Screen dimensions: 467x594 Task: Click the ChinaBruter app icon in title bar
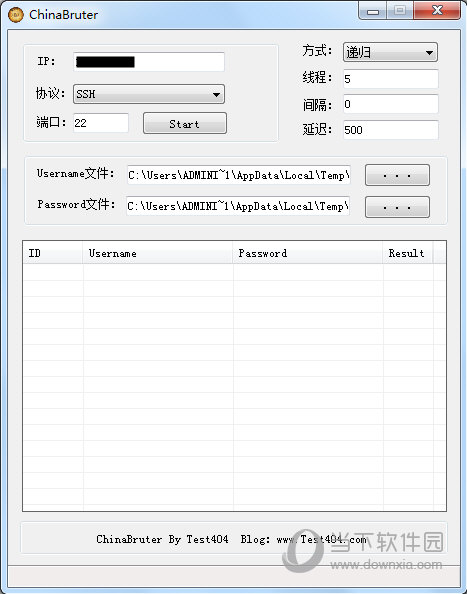(x=15, y=15)
